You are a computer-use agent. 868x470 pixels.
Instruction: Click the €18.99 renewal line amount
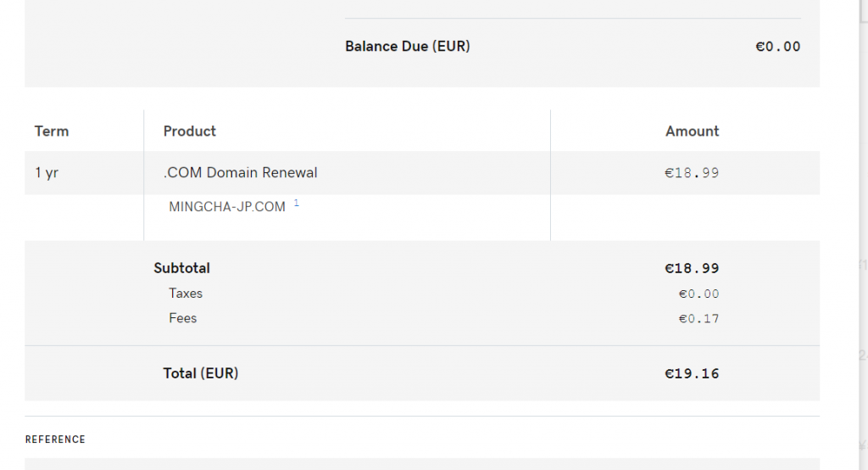[692, 173]
